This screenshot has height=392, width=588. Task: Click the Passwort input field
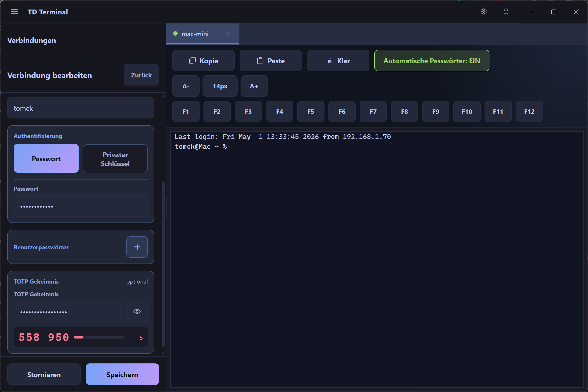point(81,206)
